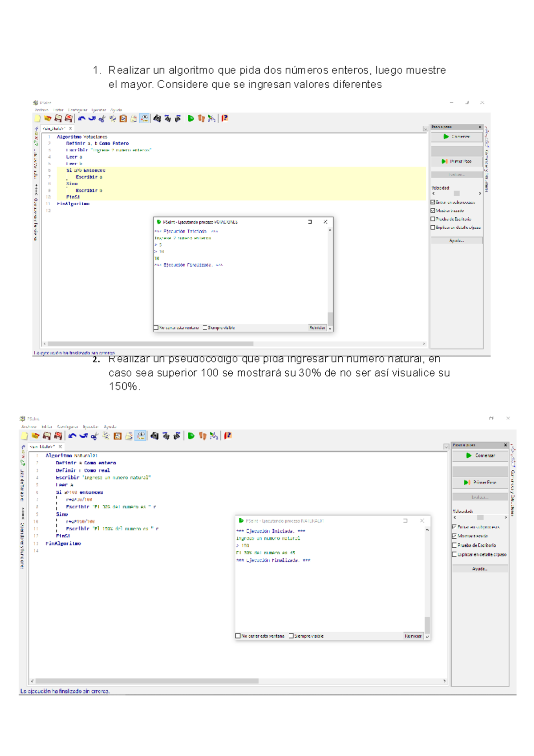Viewport: 534px width, 756px height.
Task: Click the Velocidad right arrow in the Votaciones window
Action: tap(480, 194)
